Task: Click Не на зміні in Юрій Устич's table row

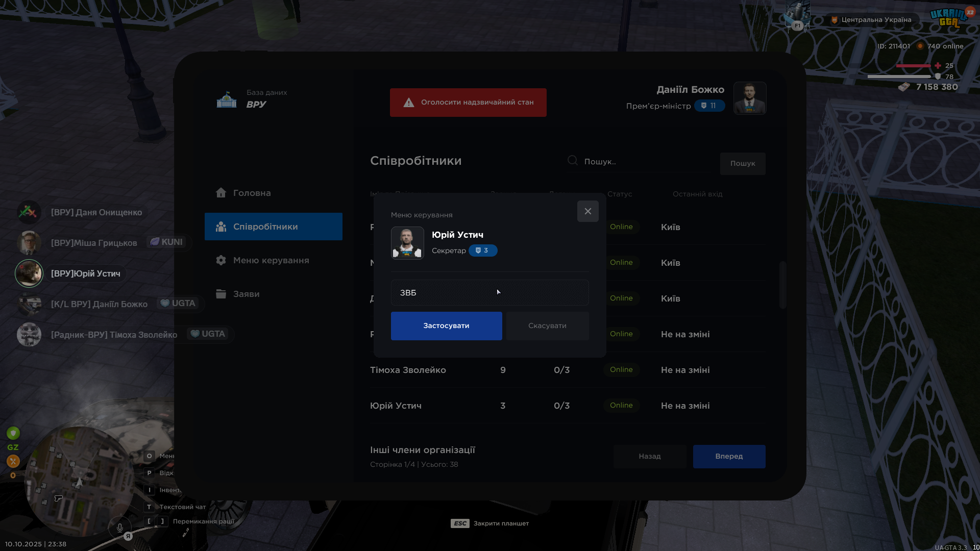Action: [685, 406]
